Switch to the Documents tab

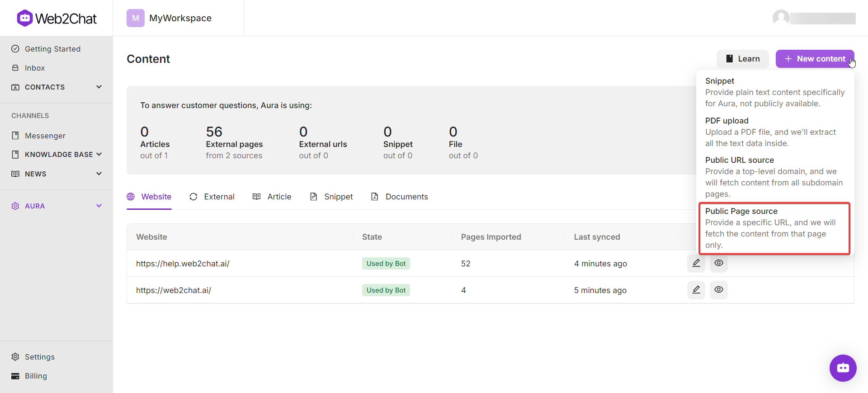click(400, 197)
